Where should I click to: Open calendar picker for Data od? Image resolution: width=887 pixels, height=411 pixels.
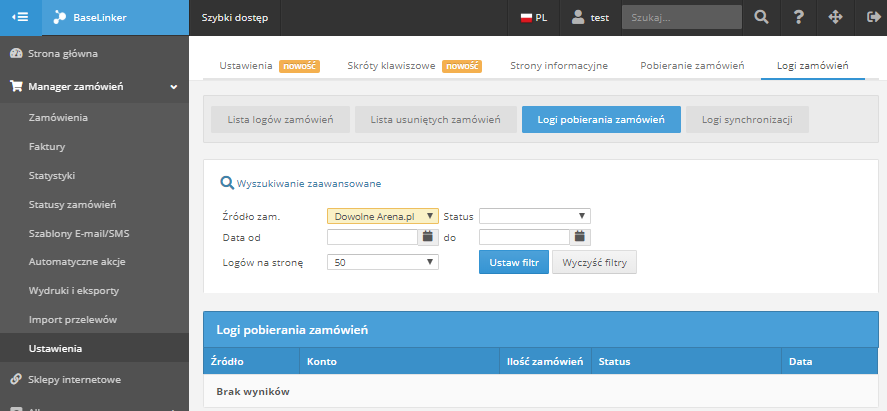(x=427, y=237)
